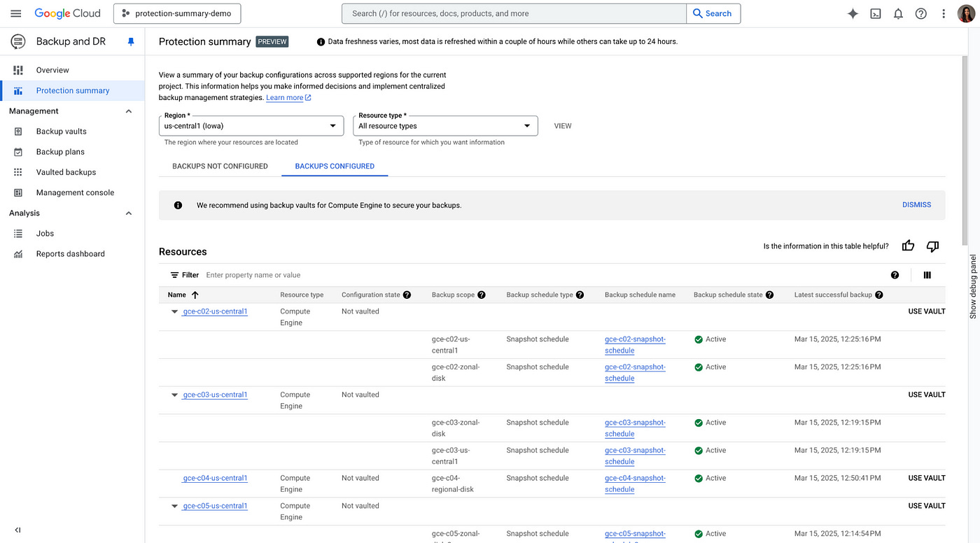The height and width of the screenshot is (543, 980).
Task: Collapse the Management section in sidebar
Action: click(x=129, y=111)
